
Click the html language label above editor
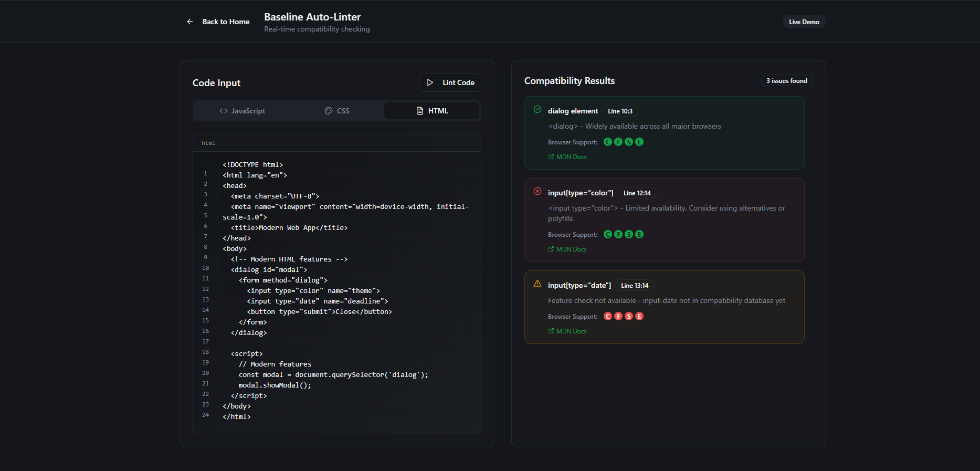pos(208,143)
